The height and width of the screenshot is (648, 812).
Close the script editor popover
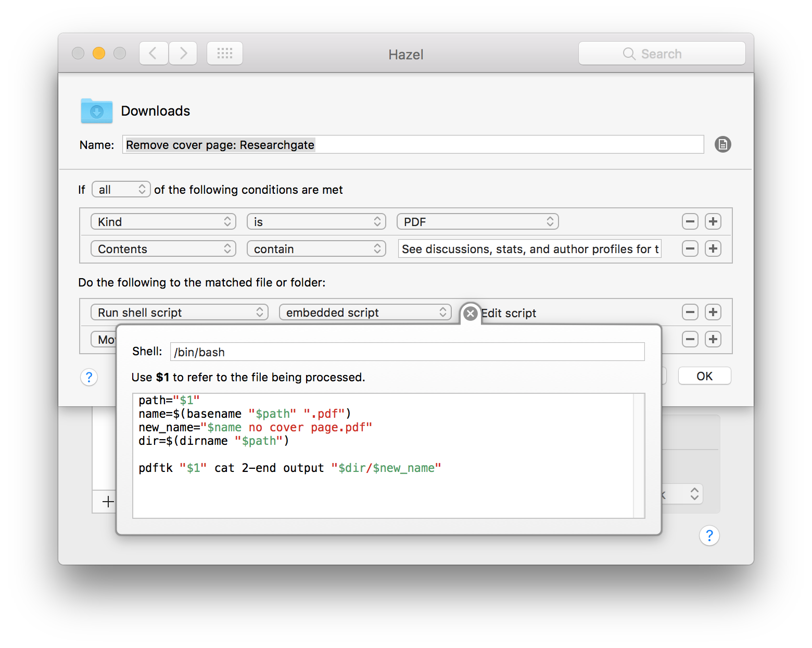[x=471, y=313]
